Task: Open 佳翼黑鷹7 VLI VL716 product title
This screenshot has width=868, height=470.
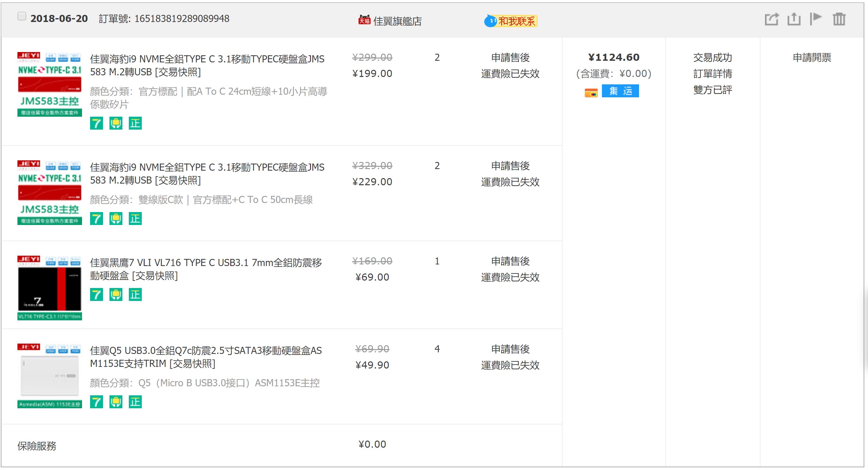Action: click(206, 269)
